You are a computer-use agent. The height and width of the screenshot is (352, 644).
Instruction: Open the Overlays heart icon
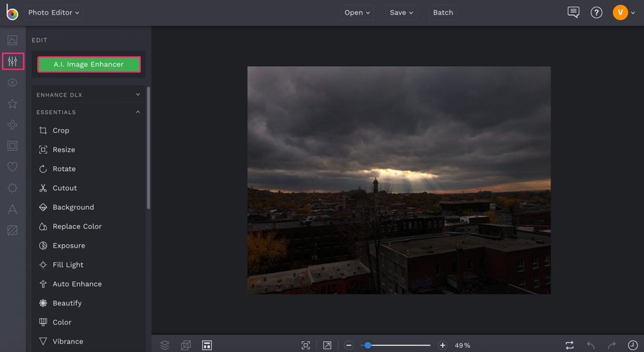pos(12,166)
